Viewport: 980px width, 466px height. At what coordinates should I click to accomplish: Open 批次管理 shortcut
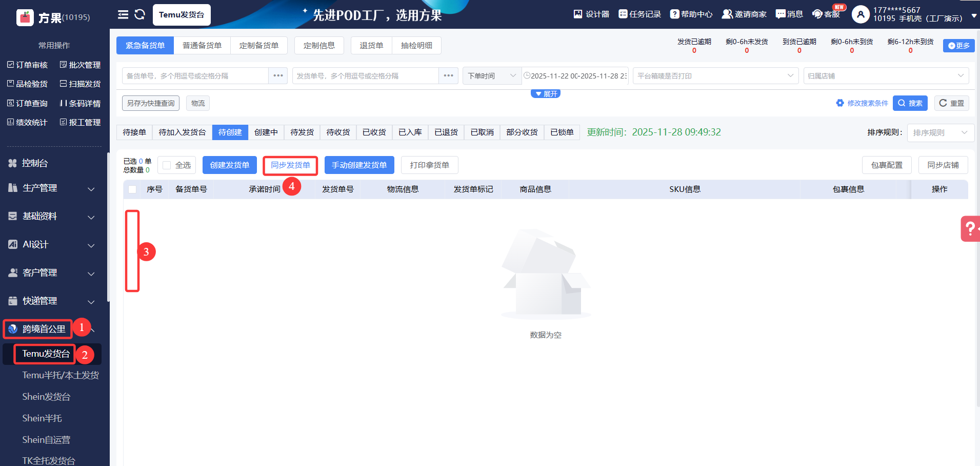(81, 65)
